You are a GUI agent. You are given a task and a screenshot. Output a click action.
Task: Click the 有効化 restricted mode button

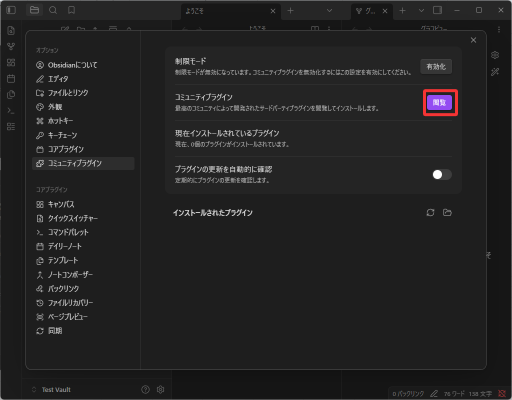click(436, 67)
